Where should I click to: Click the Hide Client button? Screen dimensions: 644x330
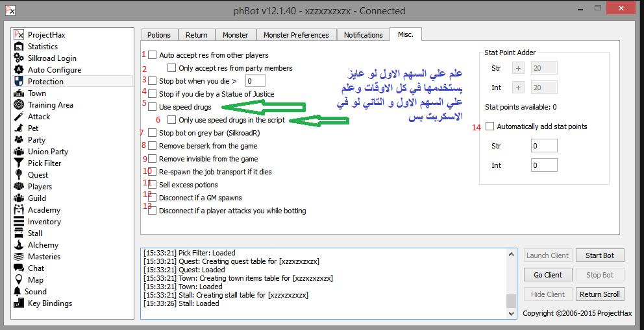[548, 294]
